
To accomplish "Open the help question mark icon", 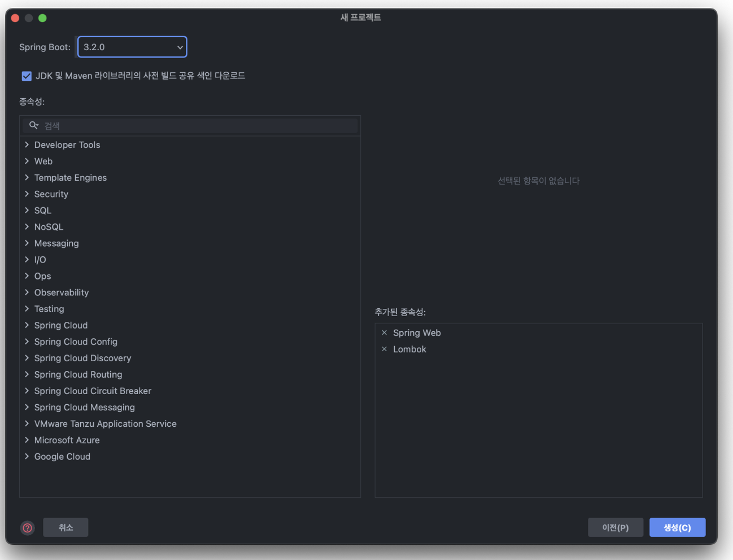I will coord(27,528).
